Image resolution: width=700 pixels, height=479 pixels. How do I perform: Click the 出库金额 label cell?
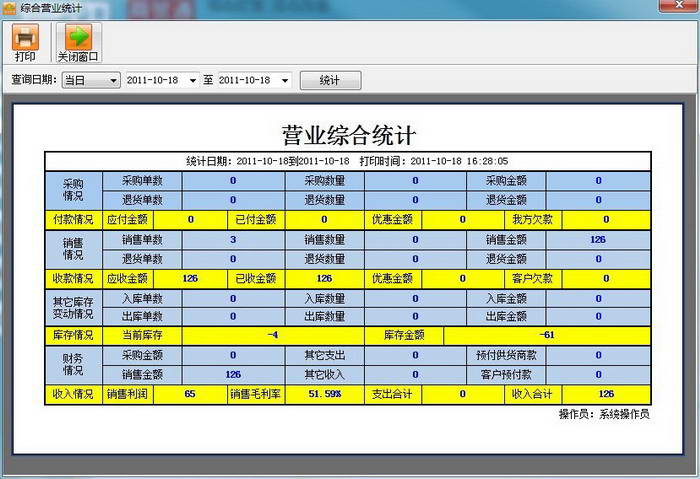click(506, 317)
